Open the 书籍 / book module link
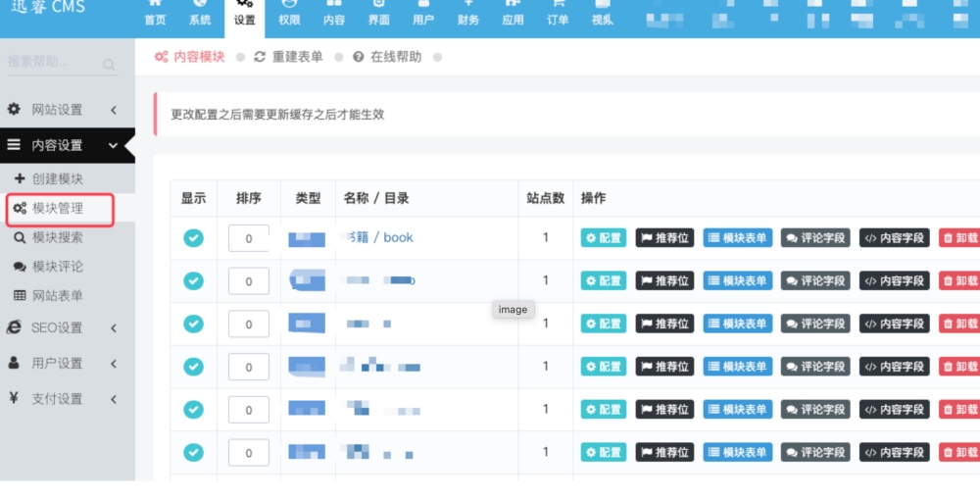 point(378,237)
